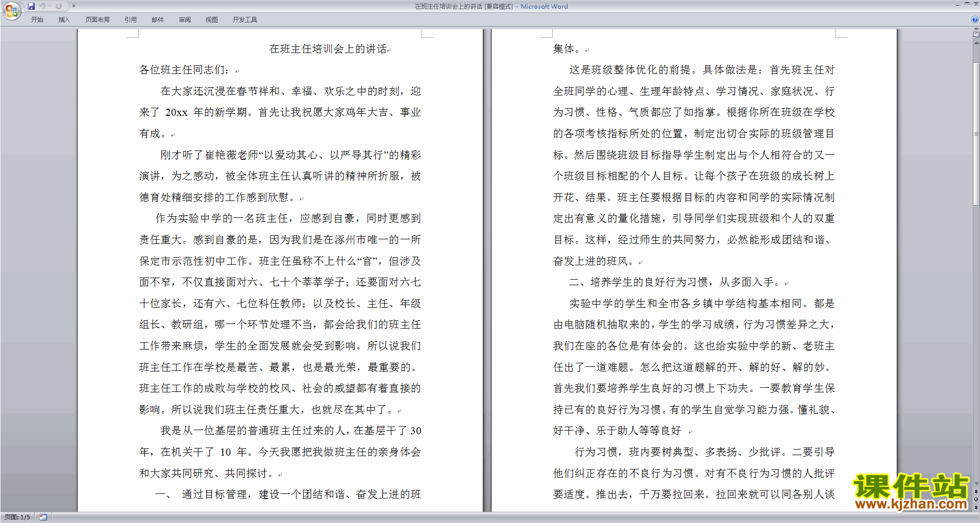Click the document title 在班主任培训会上的讲话
Image resolution: width=980 pixels, height=523 pixels.
click(x=328, y=49)
